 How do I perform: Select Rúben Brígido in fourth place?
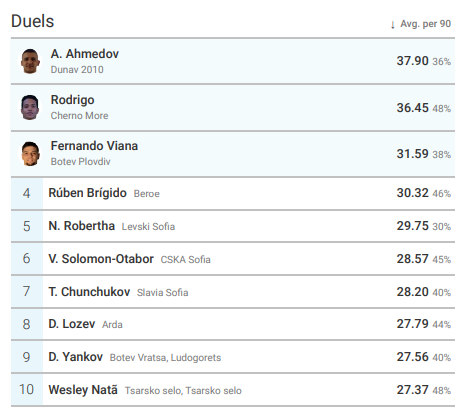click(87, 193)
